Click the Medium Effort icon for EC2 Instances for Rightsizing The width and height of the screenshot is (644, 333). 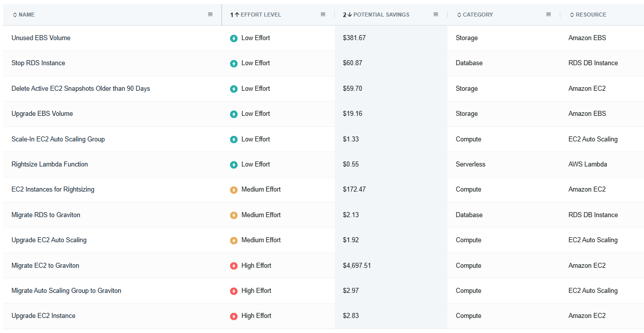(234, 190)
